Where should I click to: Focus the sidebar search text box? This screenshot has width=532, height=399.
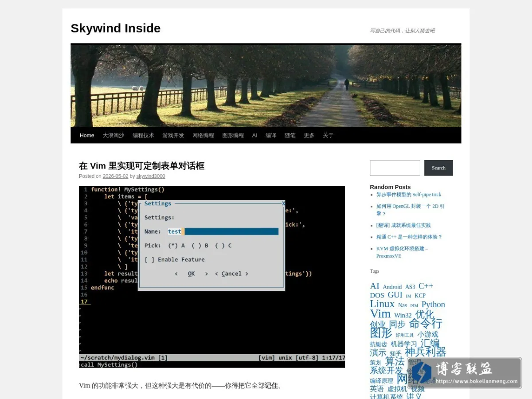[395, 168]
